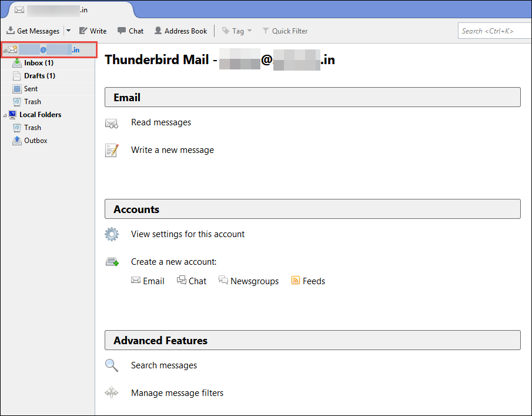
Task: Click the Trash bin icon under Sent
Action: tap(16, 102)
